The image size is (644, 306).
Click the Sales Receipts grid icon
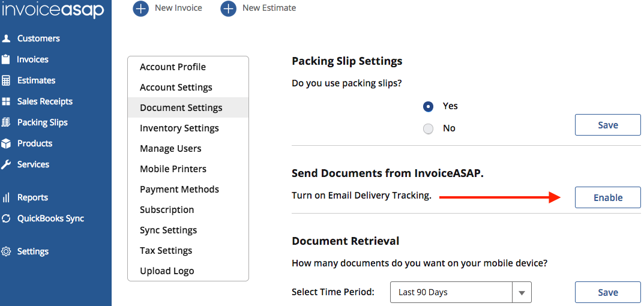click(6, 101)
